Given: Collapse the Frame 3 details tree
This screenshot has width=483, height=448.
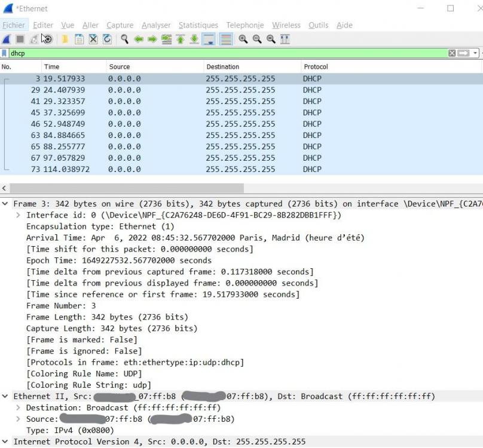Looking at the screenshot, I should click(5, 204).
